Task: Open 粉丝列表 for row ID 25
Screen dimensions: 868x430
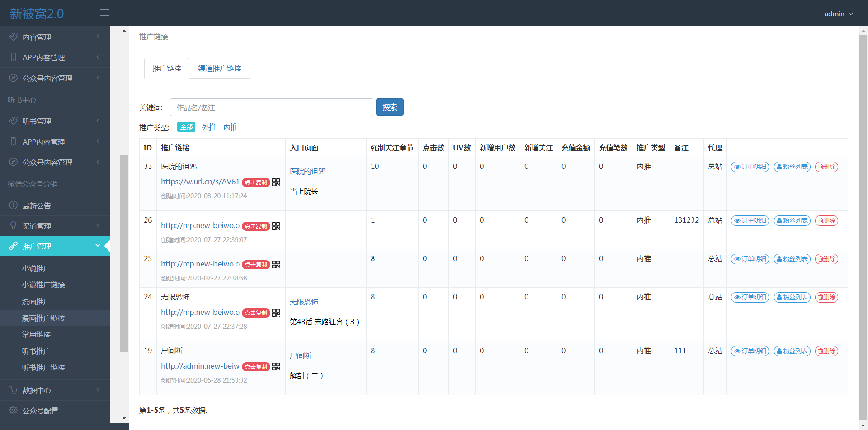Action: 792,259
